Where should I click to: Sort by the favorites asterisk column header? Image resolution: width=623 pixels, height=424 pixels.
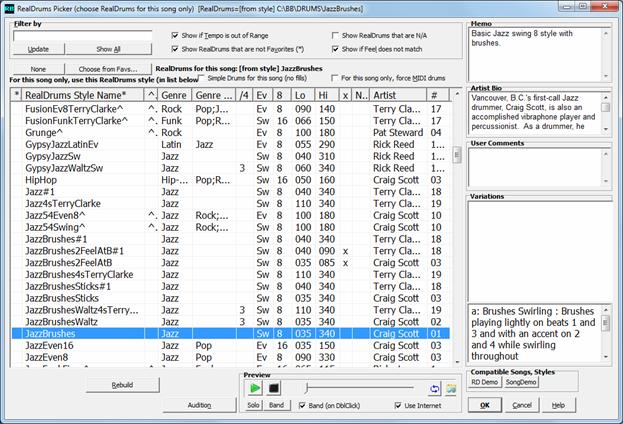click(16, 95)
